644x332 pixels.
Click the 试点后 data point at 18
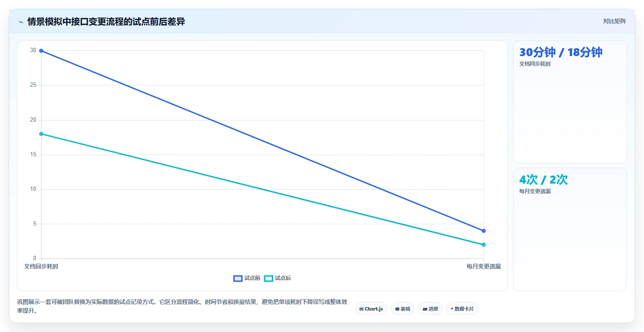coord(41,134)
